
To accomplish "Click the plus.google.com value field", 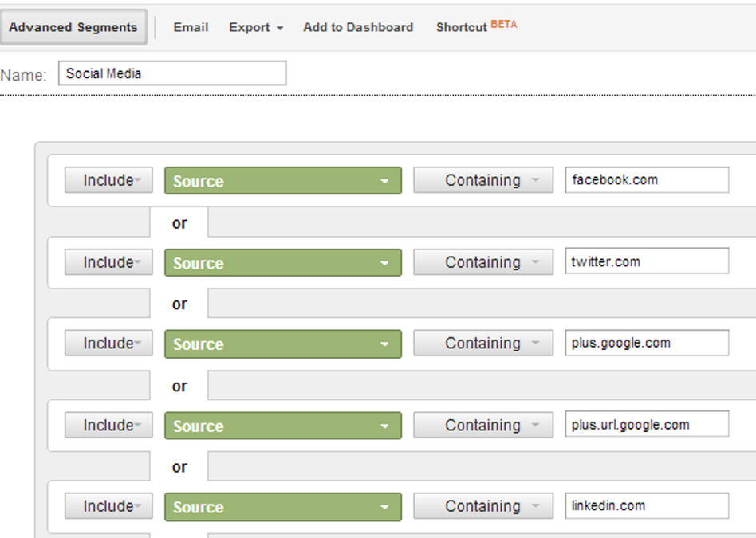I will (647, 343).
